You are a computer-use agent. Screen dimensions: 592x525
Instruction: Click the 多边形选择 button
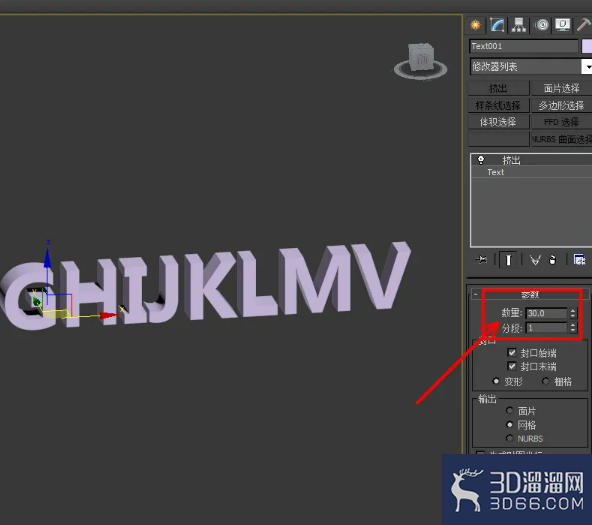[x=561, y=105]
